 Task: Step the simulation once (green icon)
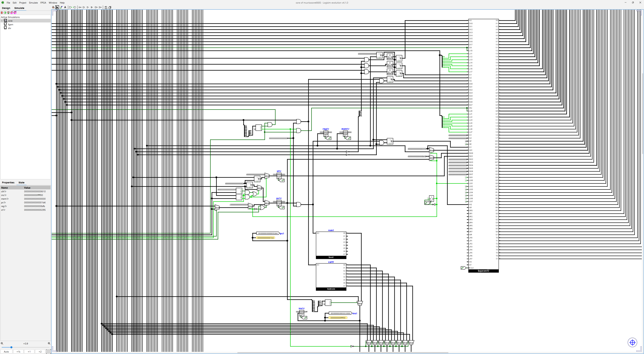point(5,13)
